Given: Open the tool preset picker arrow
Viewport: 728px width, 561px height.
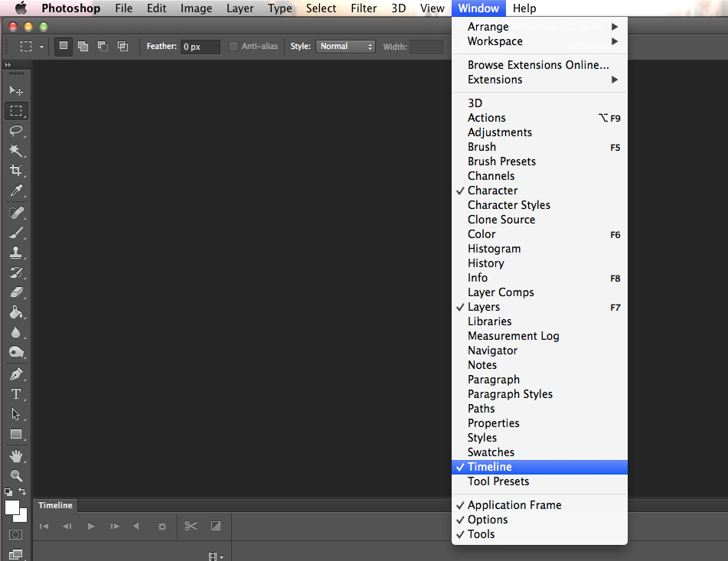Looking at the screenshot, I should 42,47.
